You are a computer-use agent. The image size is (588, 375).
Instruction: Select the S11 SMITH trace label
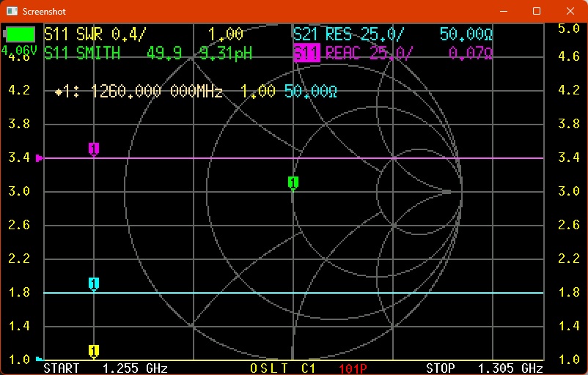(x=82, y=53)
